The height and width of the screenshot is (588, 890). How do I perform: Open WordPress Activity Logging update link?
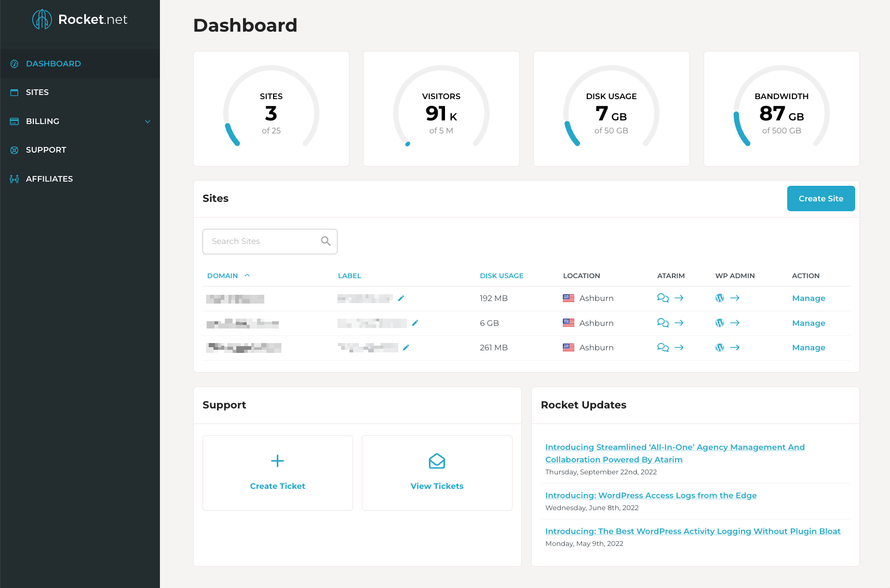(693, 531)
